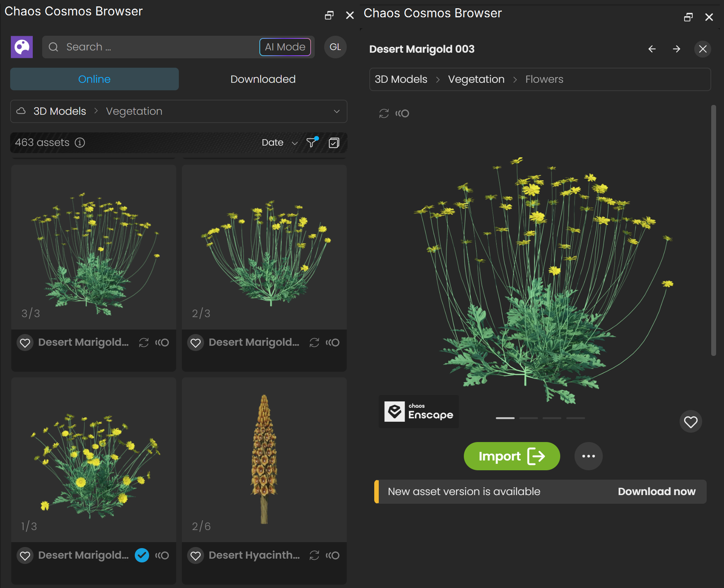Image resolution: width=724 pixels, height=588 pixels.
Task: Switch to the Downloaded tab
Action: 263,79
